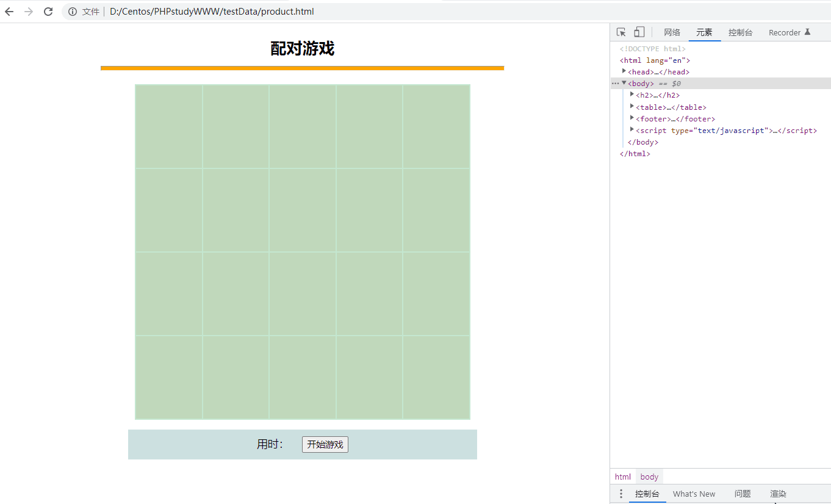Go back with the browser back arrow
The height and width of the screenshot is (504, 831).
click(9, 12)
